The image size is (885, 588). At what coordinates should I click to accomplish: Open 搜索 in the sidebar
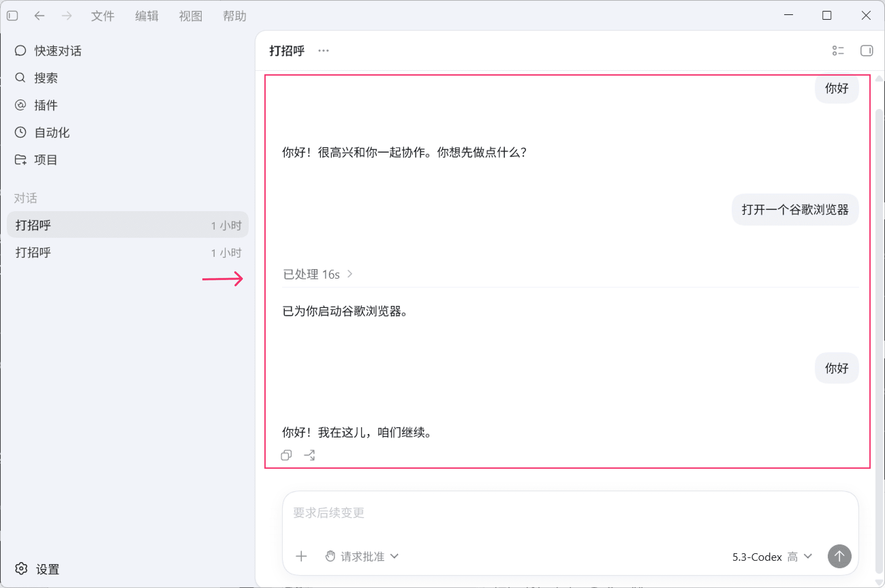point(127,78)
